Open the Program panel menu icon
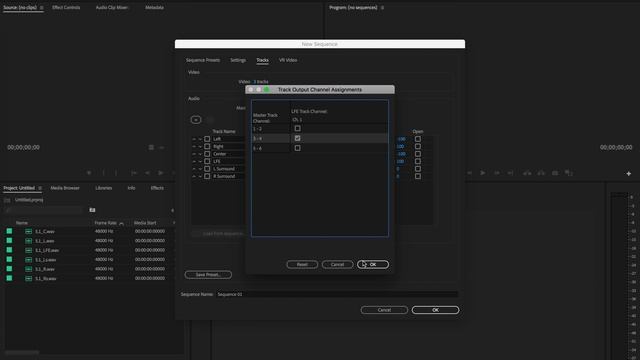This screenshot has width=640, height=360. (382, 8)
